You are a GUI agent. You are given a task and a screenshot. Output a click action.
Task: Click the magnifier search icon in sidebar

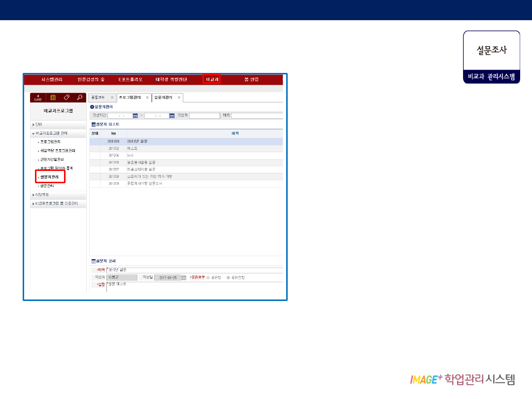(79, 98)
